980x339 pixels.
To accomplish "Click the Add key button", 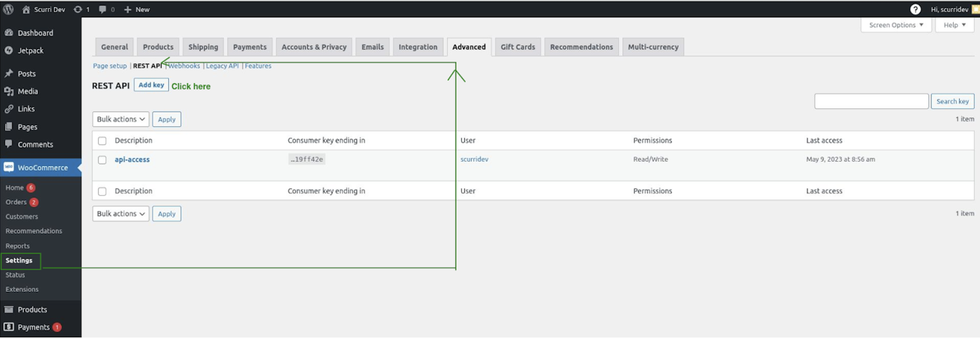I will click(x=151, y=85).
